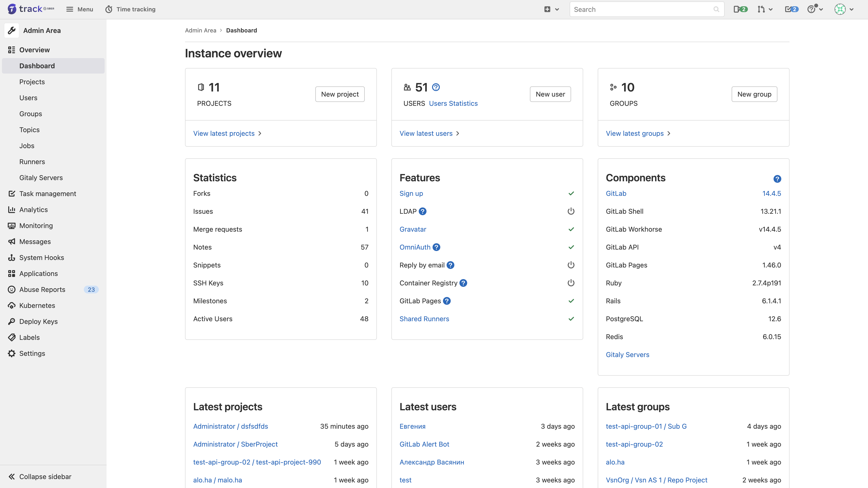Click the help icon next to the 51 users count
Screen dimensions: 868x488
click(436, 87)
